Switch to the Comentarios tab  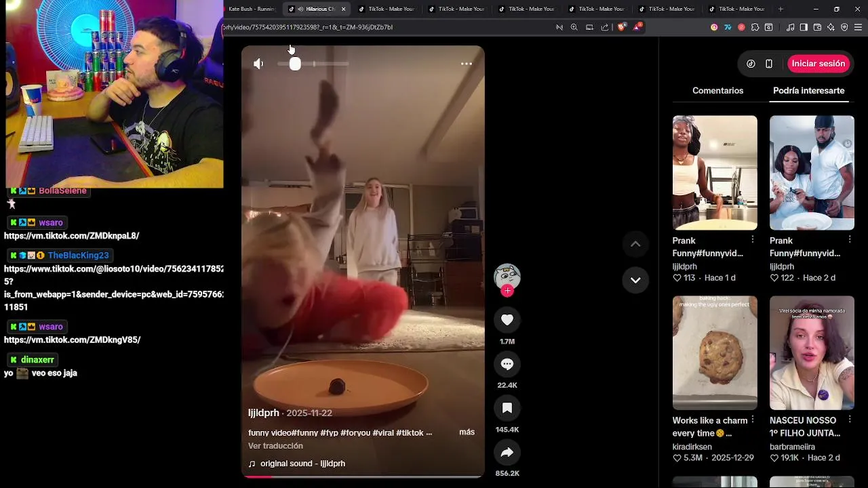pos(717,90)
